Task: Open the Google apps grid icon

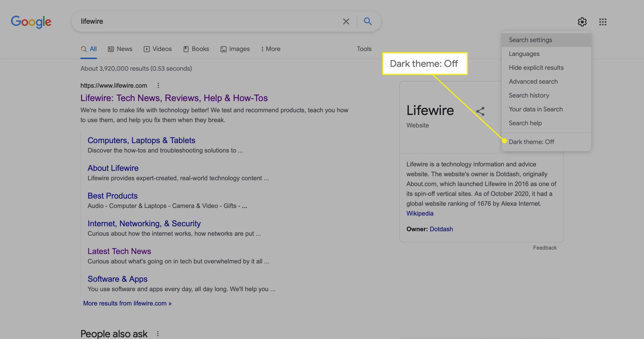Action: tap(603, 22)
